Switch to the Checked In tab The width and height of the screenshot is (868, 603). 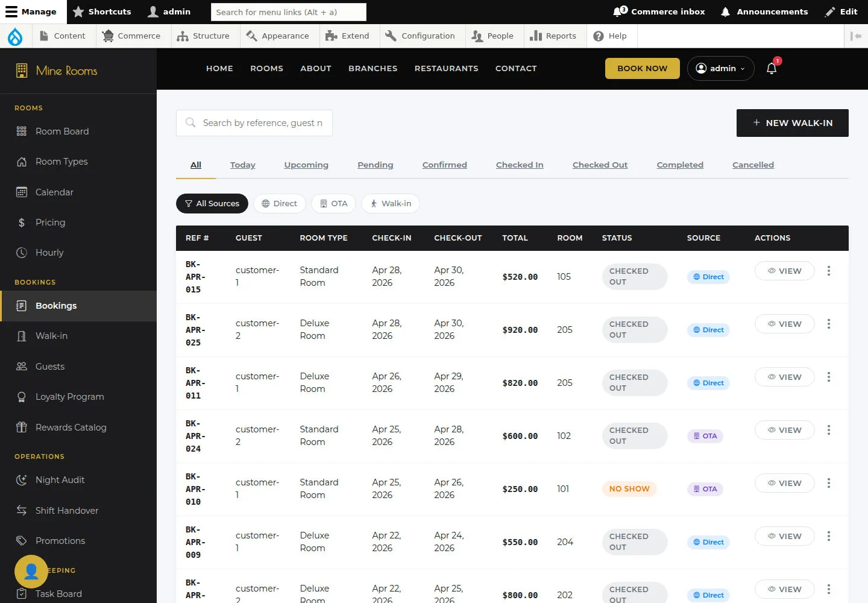click(520, 165)
